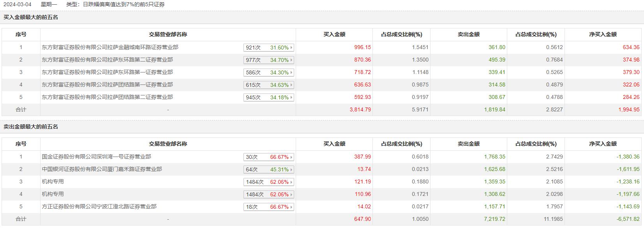Expand the 977次 34.70% stats dropdown

[291, 60]
